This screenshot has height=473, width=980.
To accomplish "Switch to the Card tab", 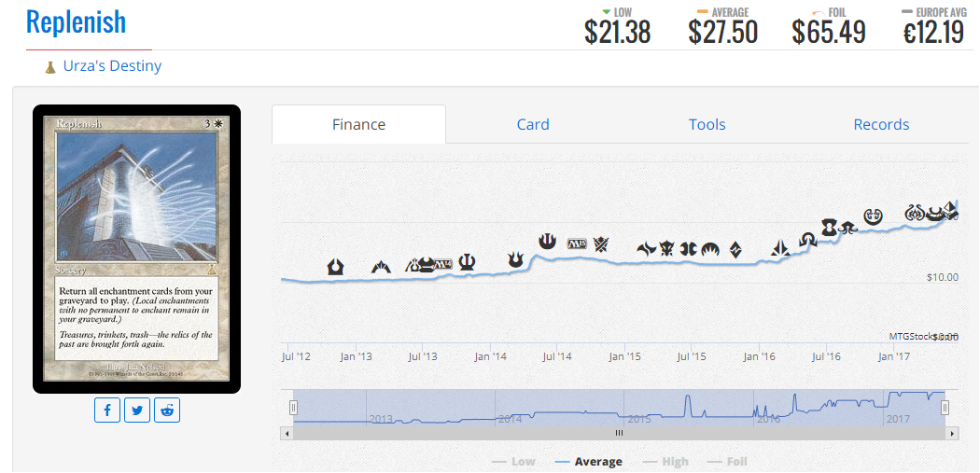I will pos(533,124).
